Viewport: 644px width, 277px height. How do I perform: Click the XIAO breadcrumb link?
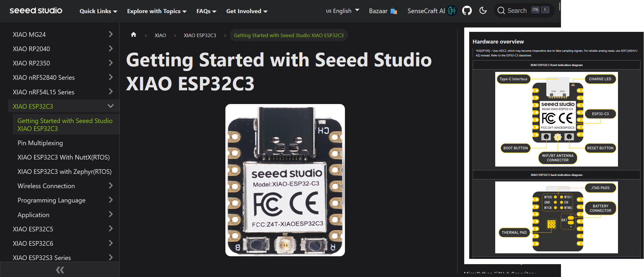(160, 35)
